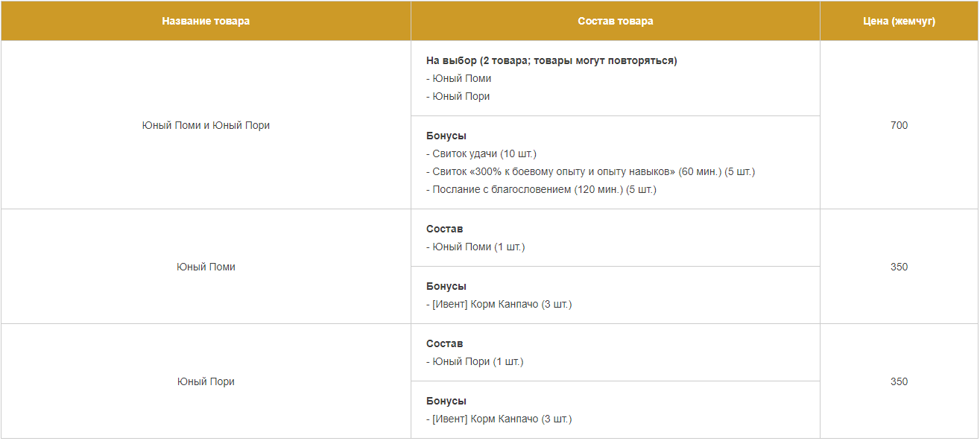
Task: Click the 'Цена (жемчуг)' column header
Action: pyautogui.click(x=899, y=21)
